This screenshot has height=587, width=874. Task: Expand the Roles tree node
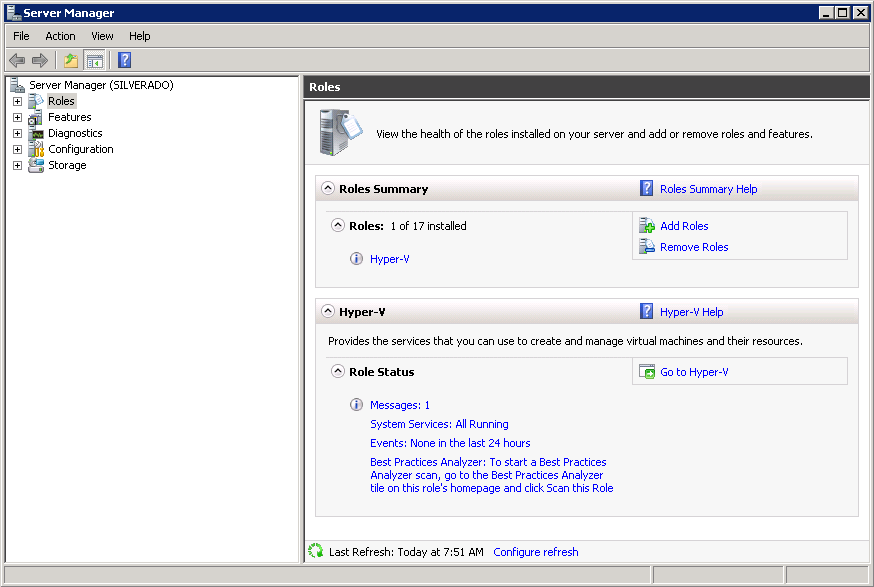17,101
